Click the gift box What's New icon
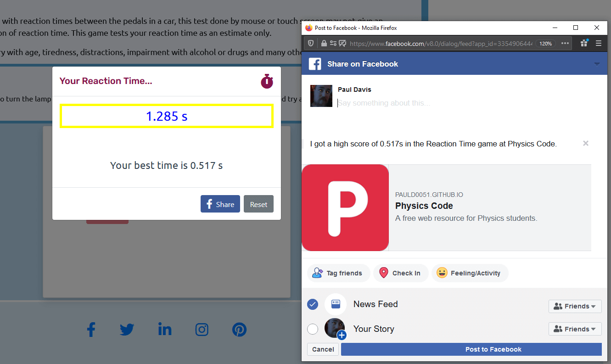 [x=584, y=43]
